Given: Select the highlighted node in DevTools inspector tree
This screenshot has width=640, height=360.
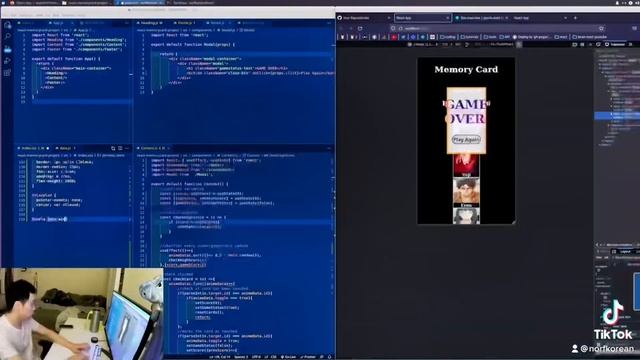Looking at the screenshot, I should 617,116.
